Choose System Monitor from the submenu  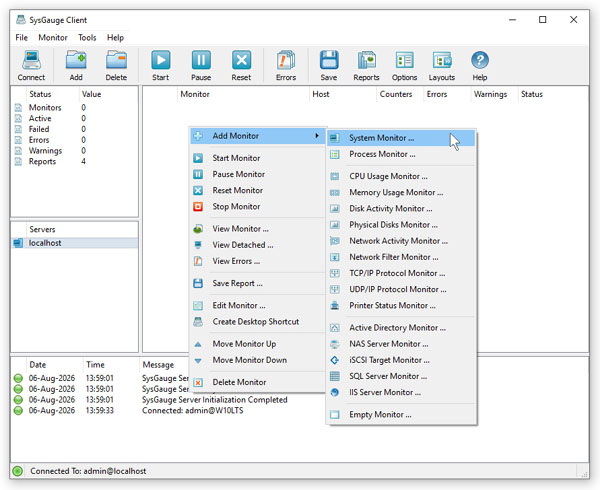401,138
